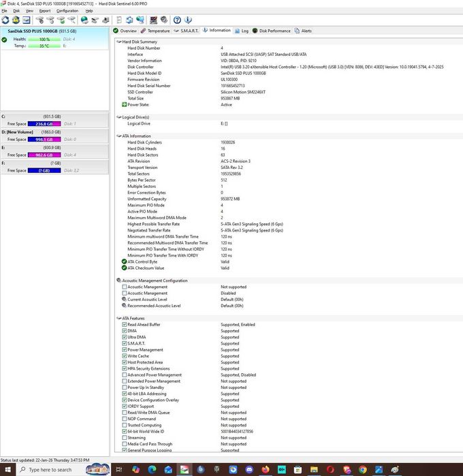This screenshot has height=476, width=463.
Task: Click the green check icon beside ATA Control Byte
Action: pos(124,261)
